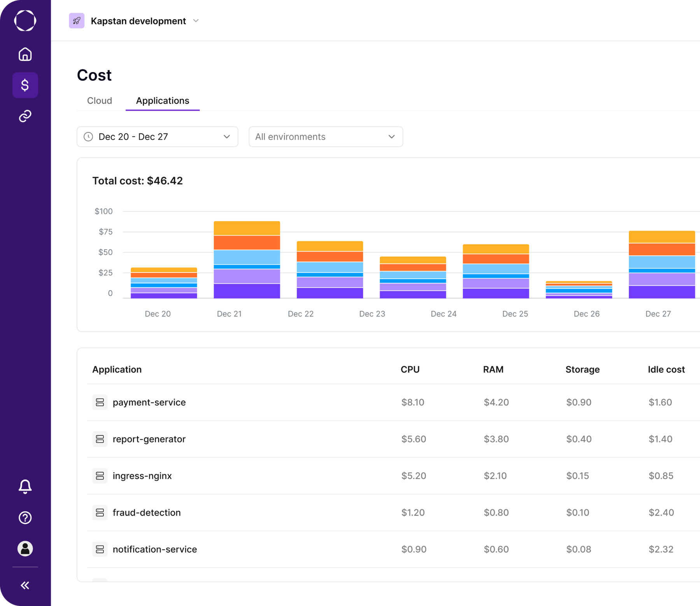Click the Cost page heading
Screen dimensions: 700x606
pos(94,75)
